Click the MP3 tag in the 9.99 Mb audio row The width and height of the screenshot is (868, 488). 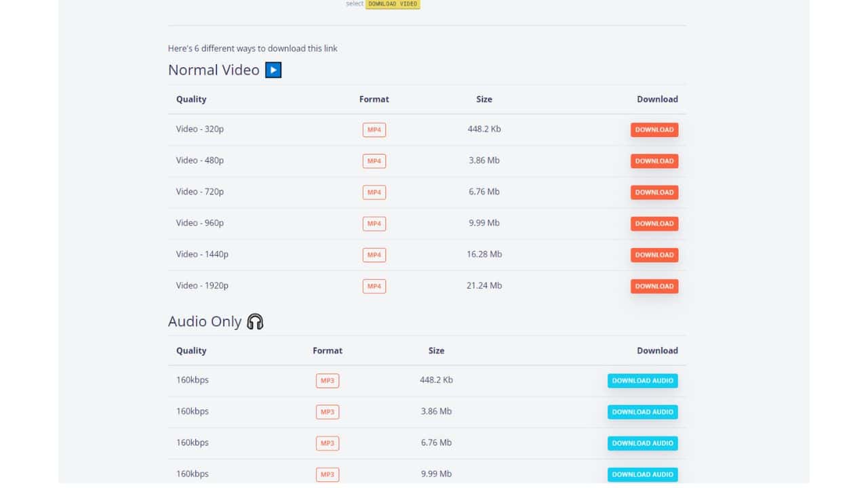pyautogui.click(x=328, y=474)
